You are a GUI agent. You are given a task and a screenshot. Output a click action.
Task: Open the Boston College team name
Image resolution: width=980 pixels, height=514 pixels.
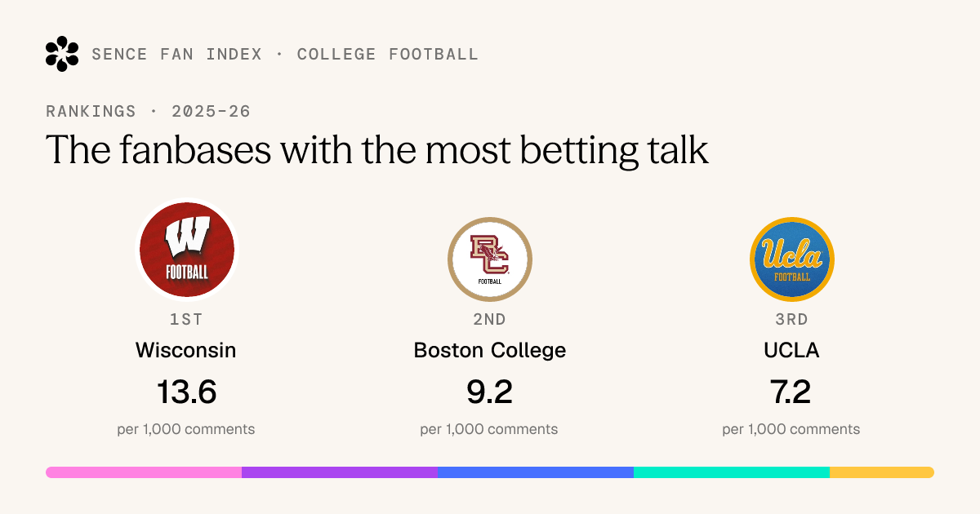(490, 351)
